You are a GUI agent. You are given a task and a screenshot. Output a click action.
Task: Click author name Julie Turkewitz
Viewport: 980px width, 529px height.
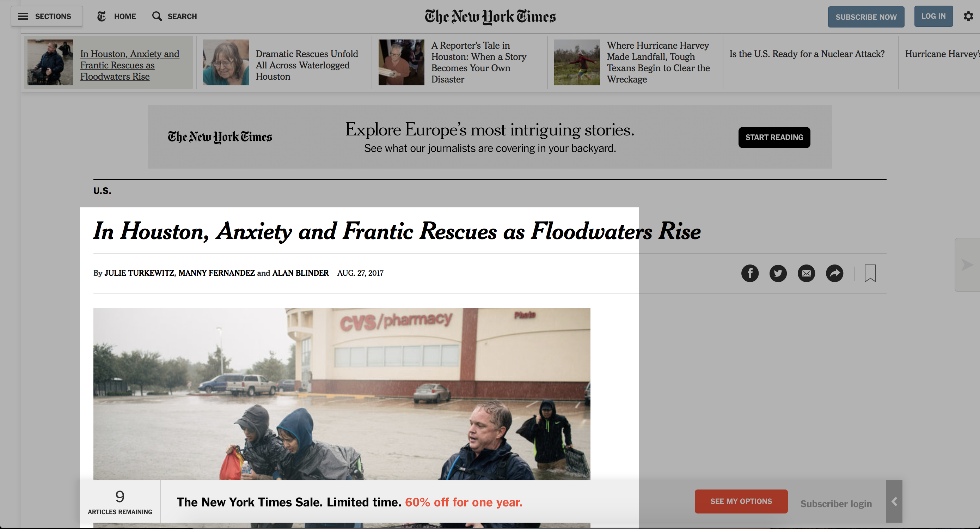click(139, 273)
